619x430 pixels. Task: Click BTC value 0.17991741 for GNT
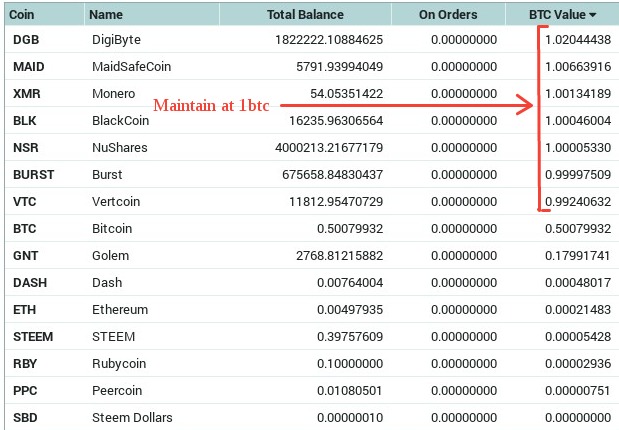[x=578, y=255]
